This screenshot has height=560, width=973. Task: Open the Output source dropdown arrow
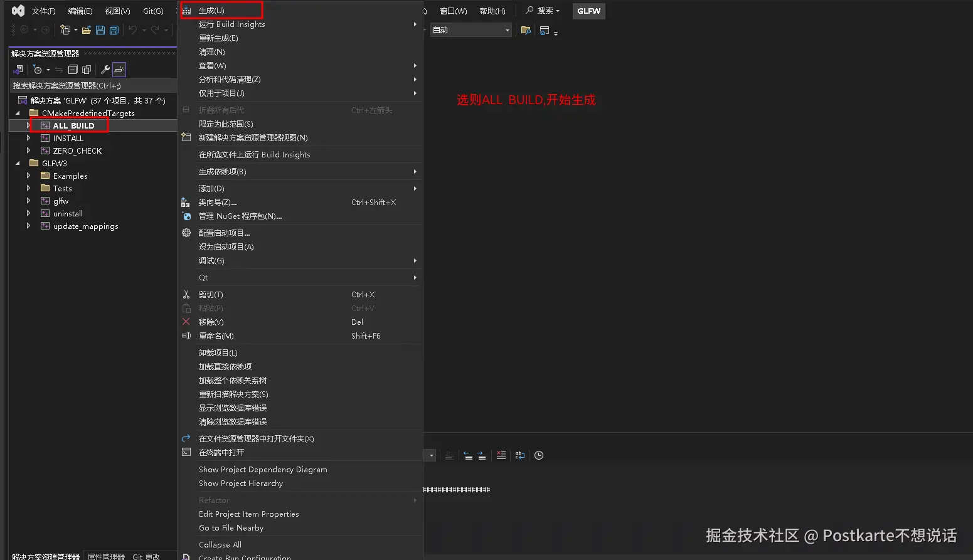coord(431,455)
